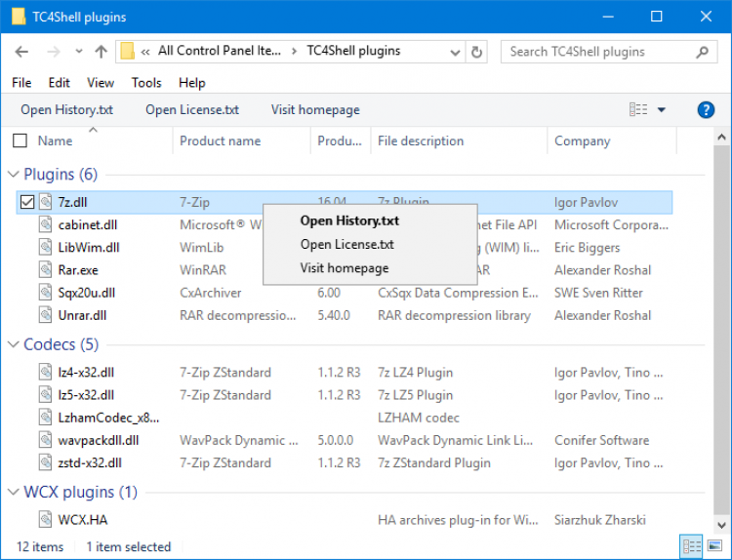Click Visit homepage in the command bar

coord(315,109)
